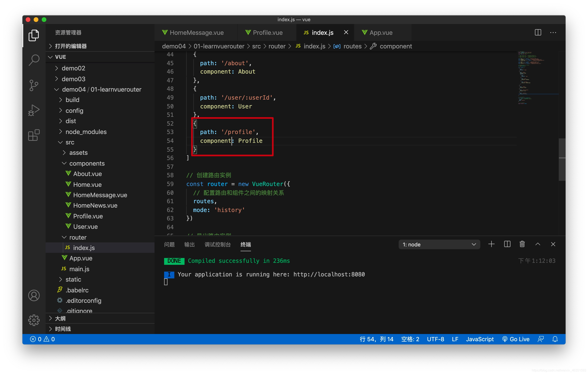This screenshot has width=588, height=374.
Task: Collapse demo04 / 01-learnvuerouter folder
Action: 100,89
